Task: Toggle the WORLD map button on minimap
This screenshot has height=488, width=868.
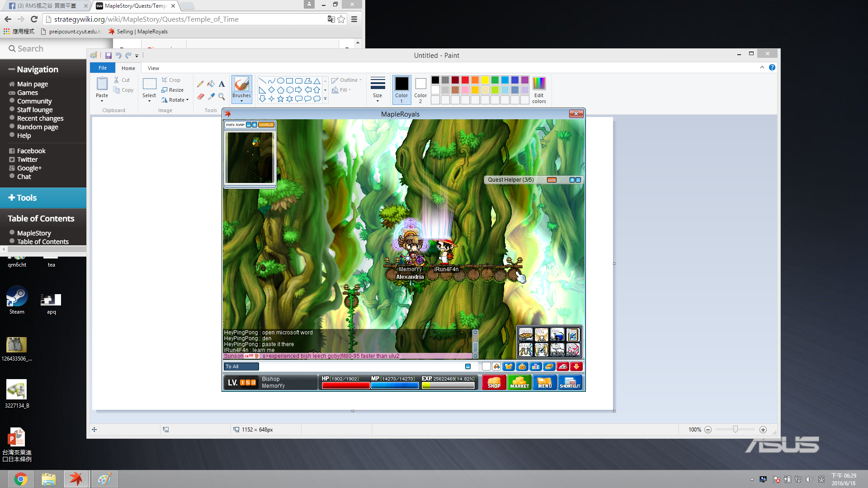Action: click(x=266, y=125)
